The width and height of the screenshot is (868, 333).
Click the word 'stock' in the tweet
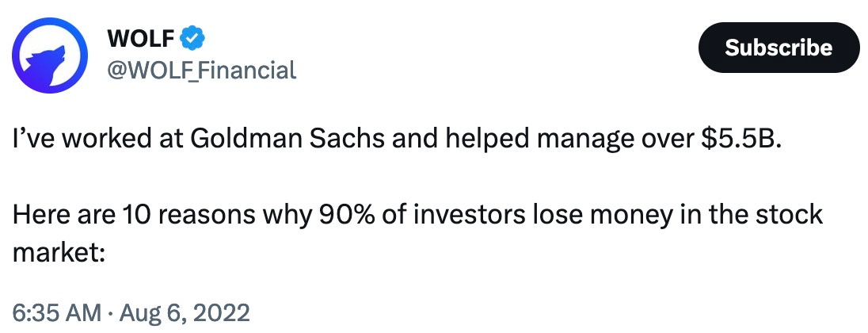pos(790,215)
